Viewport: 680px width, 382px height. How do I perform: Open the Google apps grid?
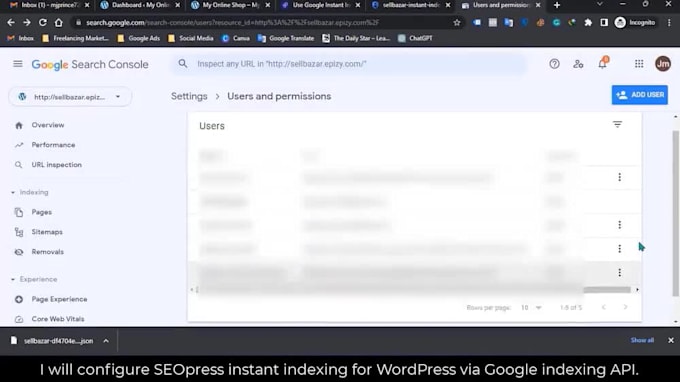(639, 64)
